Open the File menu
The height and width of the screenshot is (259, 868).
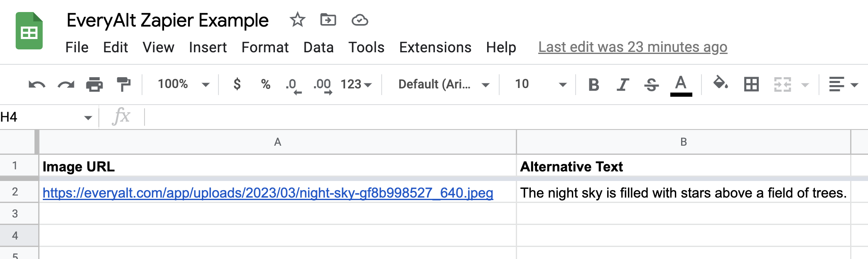coord(77,47)
